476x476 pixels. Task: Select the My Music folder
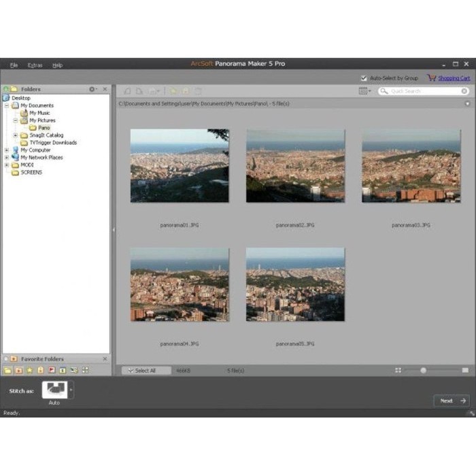(39, 113)
